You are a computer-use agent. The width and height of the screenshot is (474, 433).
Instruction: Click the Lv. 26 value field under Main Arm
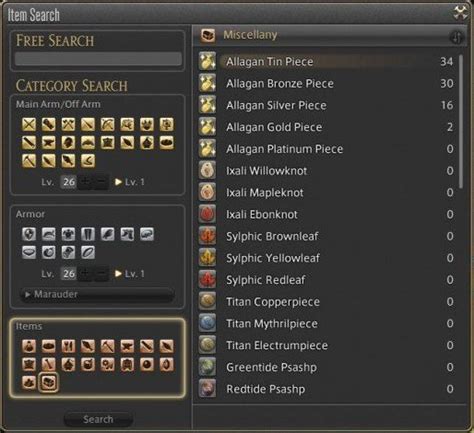pos(69,182)
